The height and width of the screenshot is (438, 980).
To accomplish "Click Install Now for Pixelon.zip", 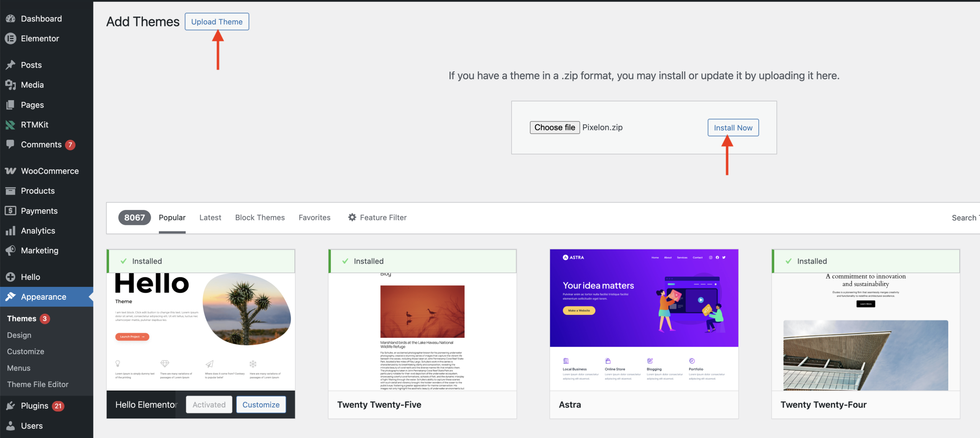I will [733, 128].
